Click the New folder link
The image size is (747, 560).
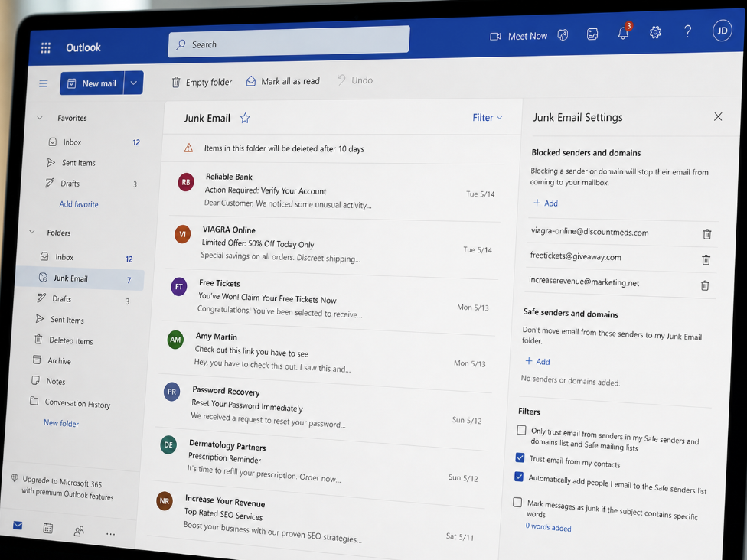[61, 423]
